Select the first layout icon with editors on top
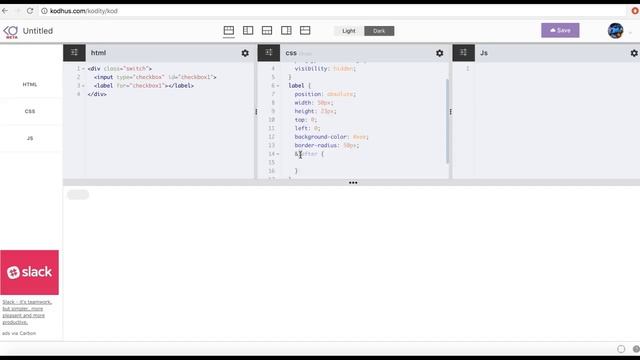The height and width of the screenshot is (360, 640). pos(229,31)
